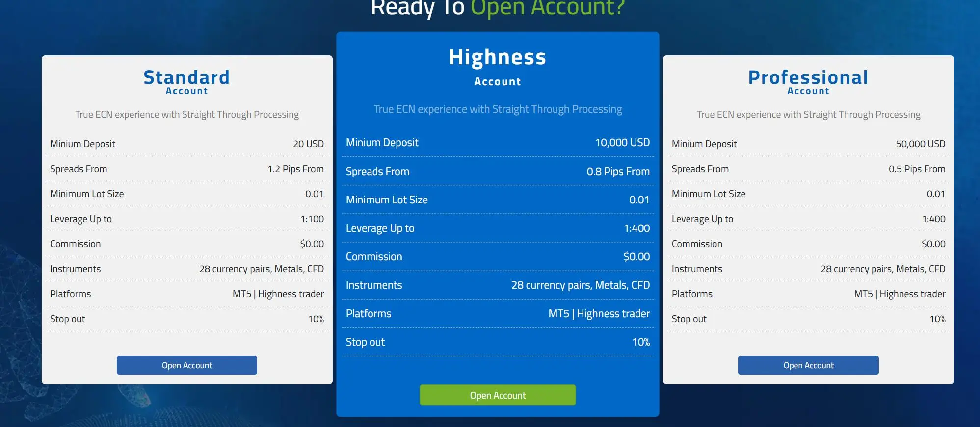Open Account on the Highness card
Screen dimensions: 980x427
click(x=498, y=395)
